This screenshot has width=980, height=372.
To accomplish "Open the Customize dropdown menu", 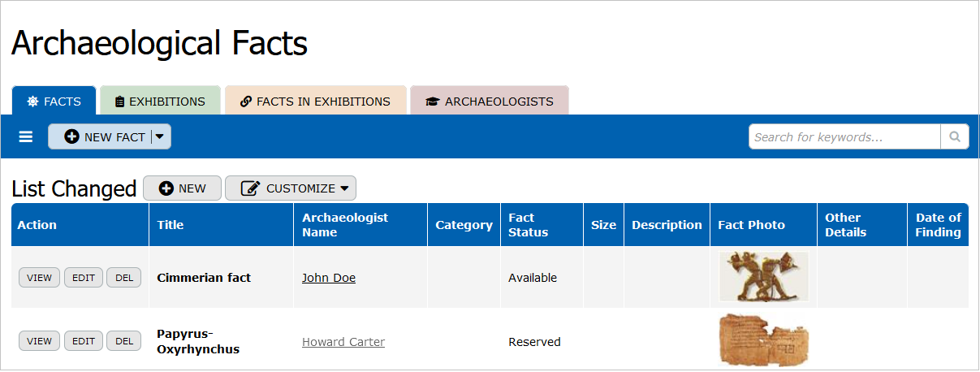I will (291, 188).
